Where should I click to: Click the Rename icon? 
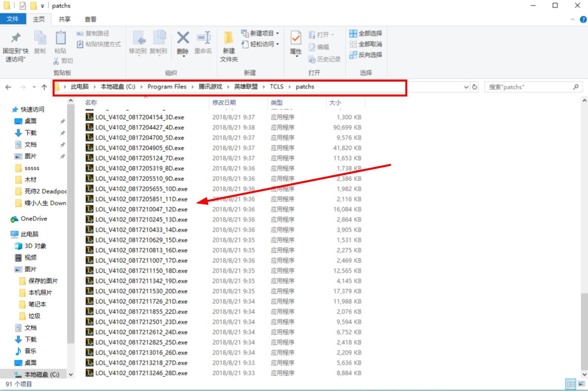click(x=203, y=38)
